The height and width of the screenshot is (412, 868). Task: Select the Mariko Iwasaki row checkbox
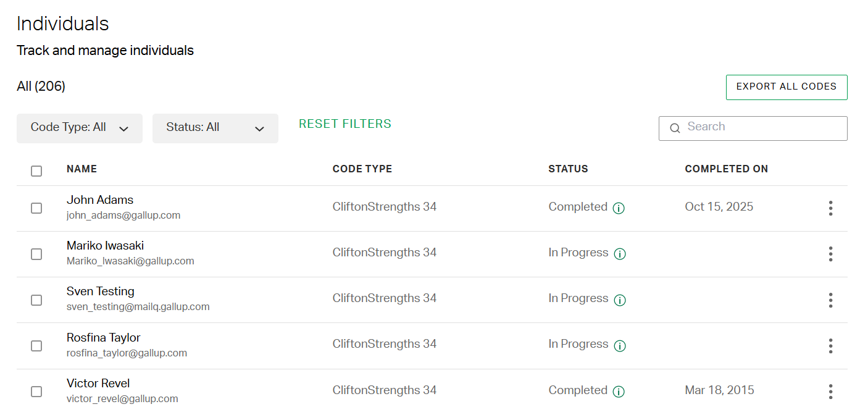coord(36,254)
